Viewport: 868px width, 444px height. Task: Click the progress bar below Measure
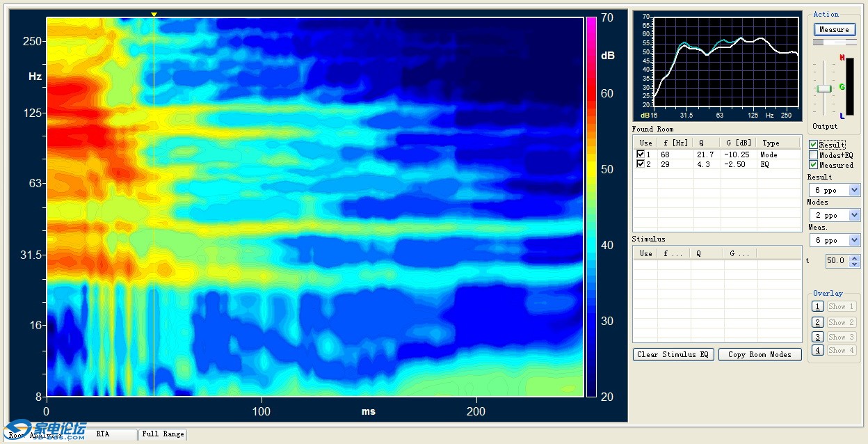click(x=835, y=42)
